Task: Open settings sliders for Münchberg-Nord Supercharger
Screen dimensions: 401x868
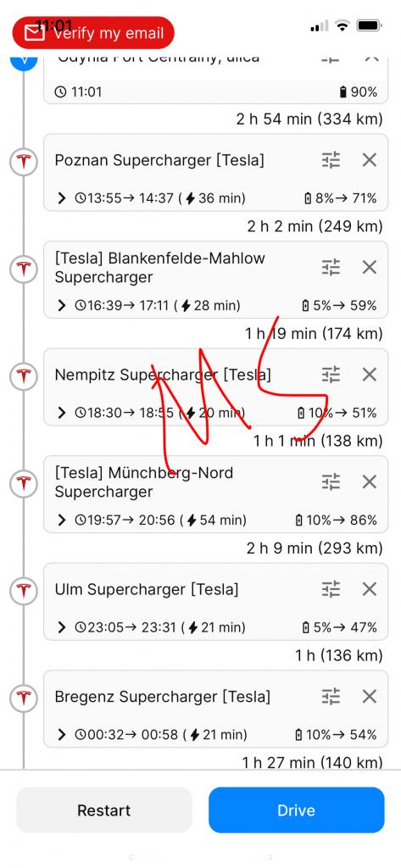Action: (x=331, y=482)
